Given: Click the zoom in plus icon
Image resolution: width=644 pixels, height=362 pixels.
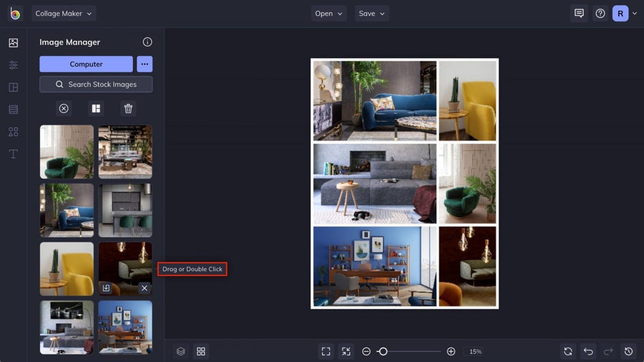Looking at the screenshot, I should 451,351.
